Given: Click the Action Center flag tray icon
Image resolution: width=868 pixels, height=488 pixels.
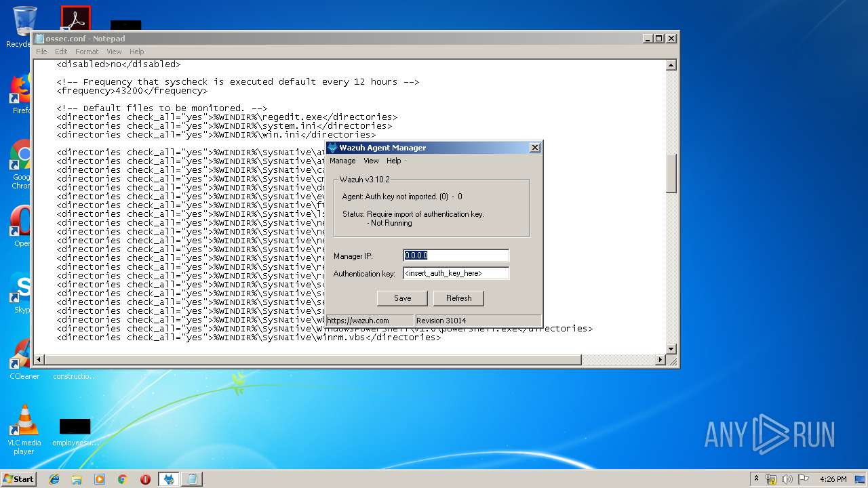Looking at the screenshot, I should coord(804,479).
